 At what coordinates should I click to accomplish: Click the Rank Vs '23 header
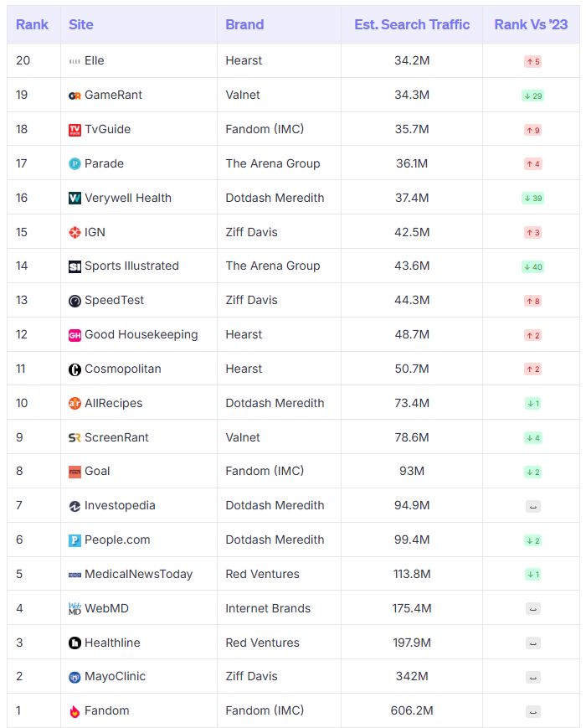531,24
